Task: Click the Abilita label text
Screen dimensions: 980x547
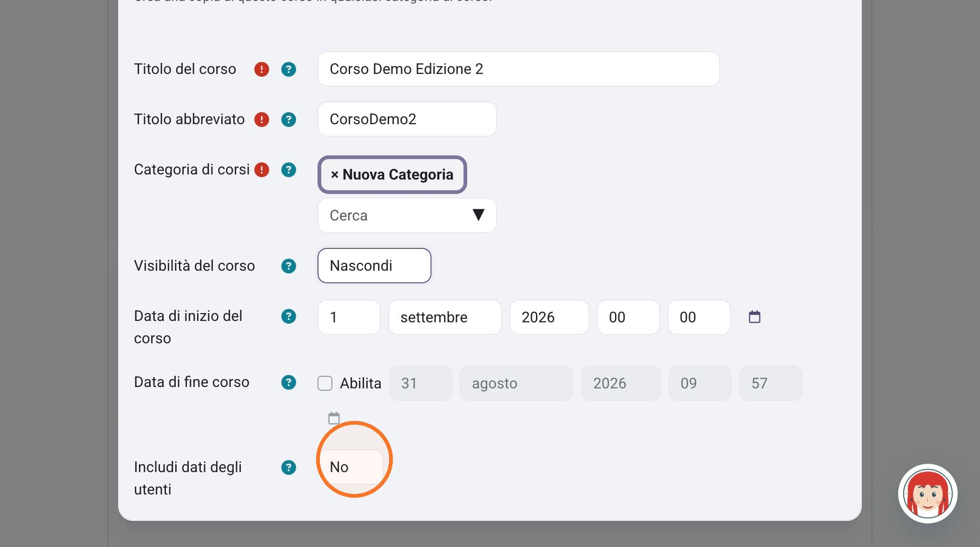Action: (360, 383)
